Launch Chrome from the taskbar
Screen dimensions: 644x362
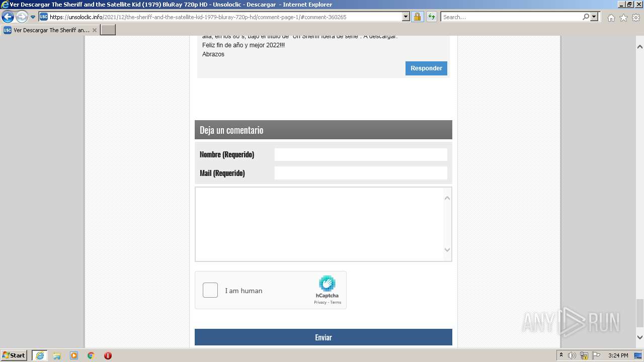[91, 355]
